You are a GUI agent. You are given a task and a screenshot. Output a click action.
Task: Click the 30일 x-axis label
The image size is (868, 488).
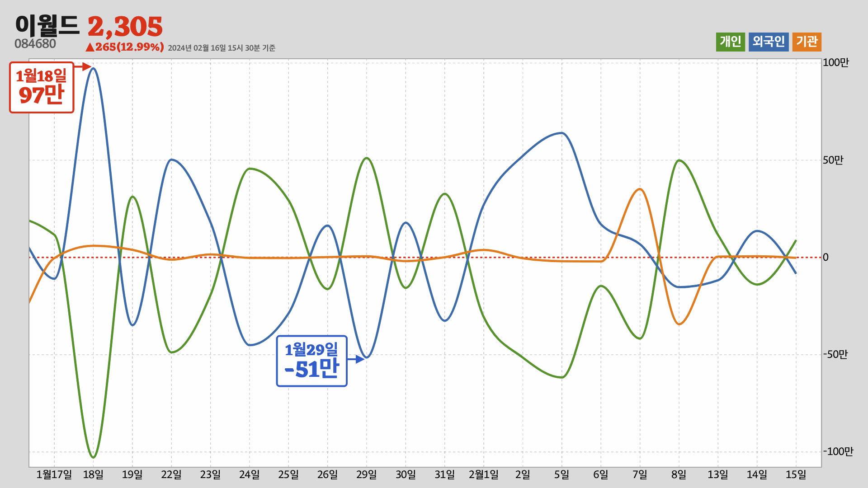pos(406,475)
